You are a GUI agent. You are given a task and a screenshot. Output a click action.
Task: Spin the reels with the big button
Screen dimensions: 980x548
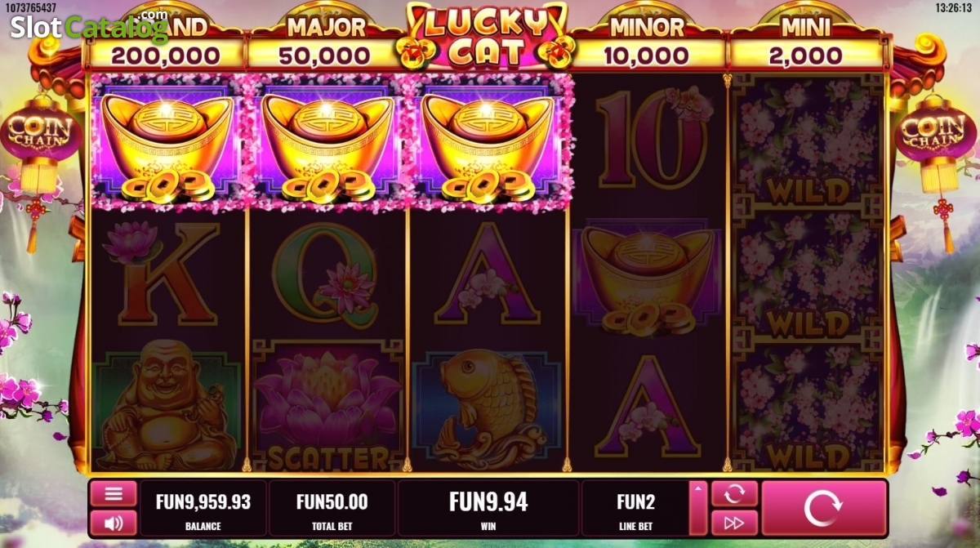pos(823,509)
